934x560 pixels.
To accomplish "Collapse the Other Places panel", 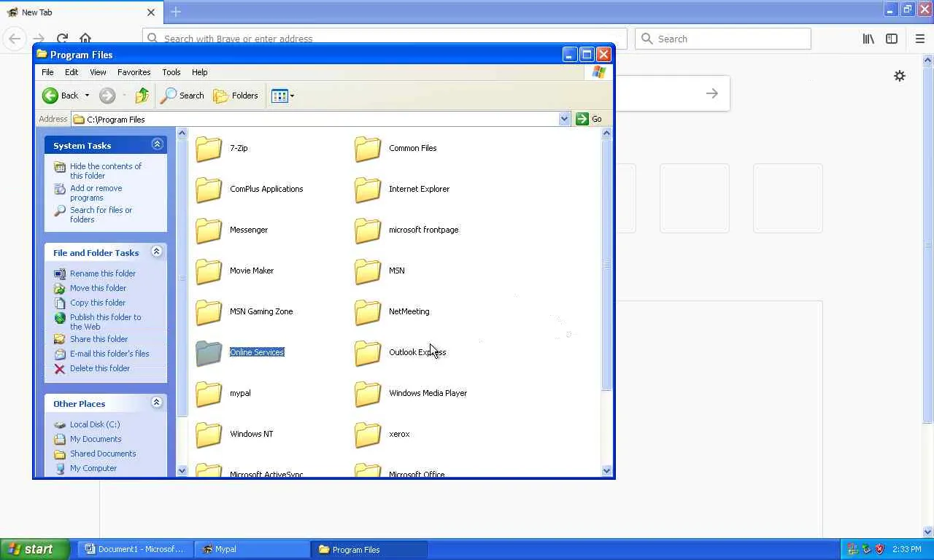I will (x=157, y=402).
